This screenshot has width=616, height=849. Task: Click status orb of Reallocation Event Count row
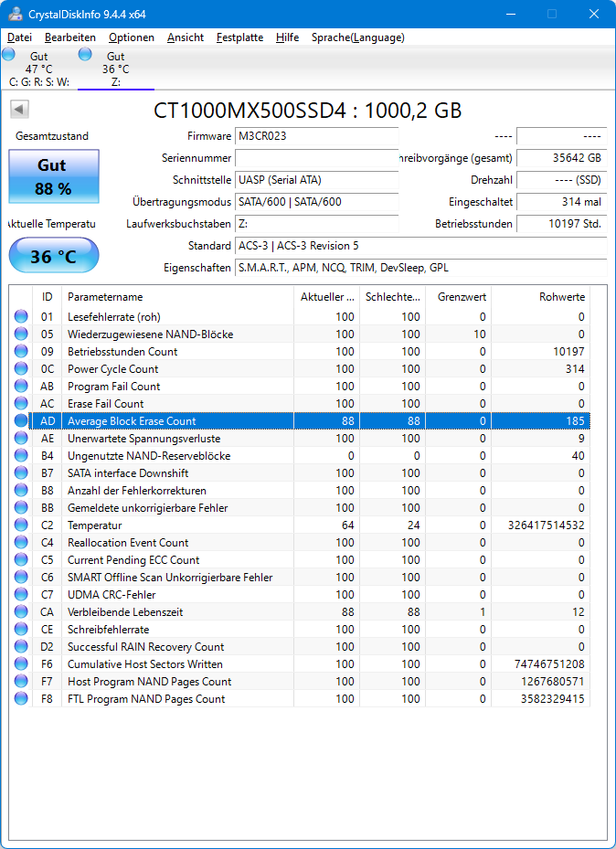click(x=21, y=543)
